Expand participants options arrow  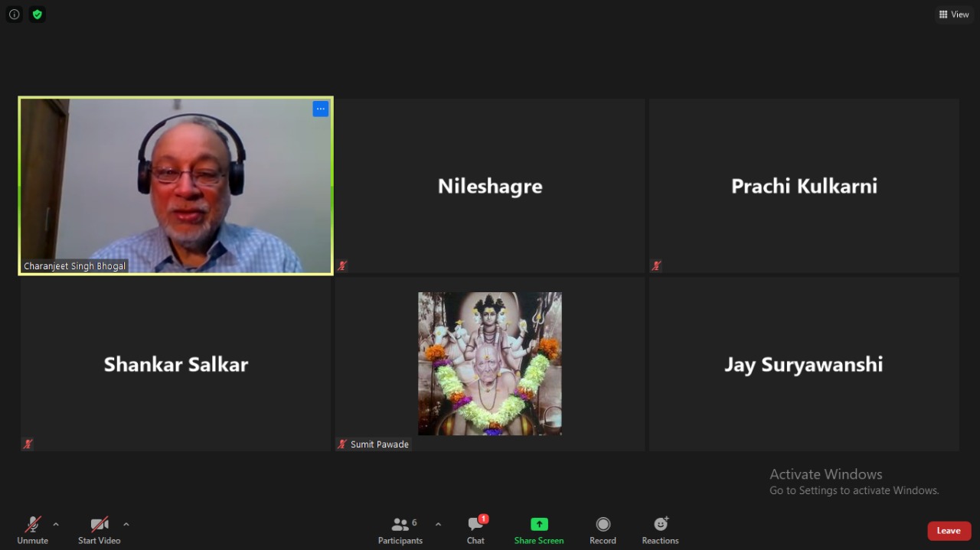click(x=438, y=524)
